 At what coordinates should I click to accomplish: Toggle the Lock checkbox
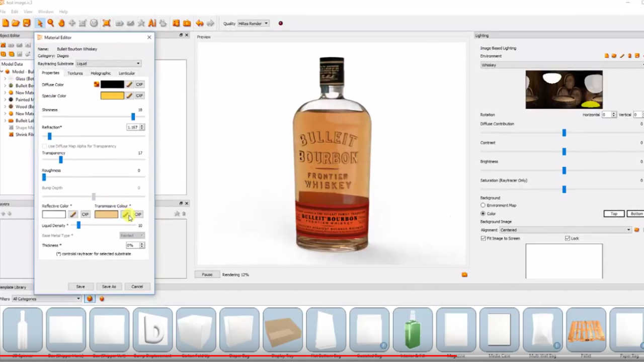coord(568,238)
